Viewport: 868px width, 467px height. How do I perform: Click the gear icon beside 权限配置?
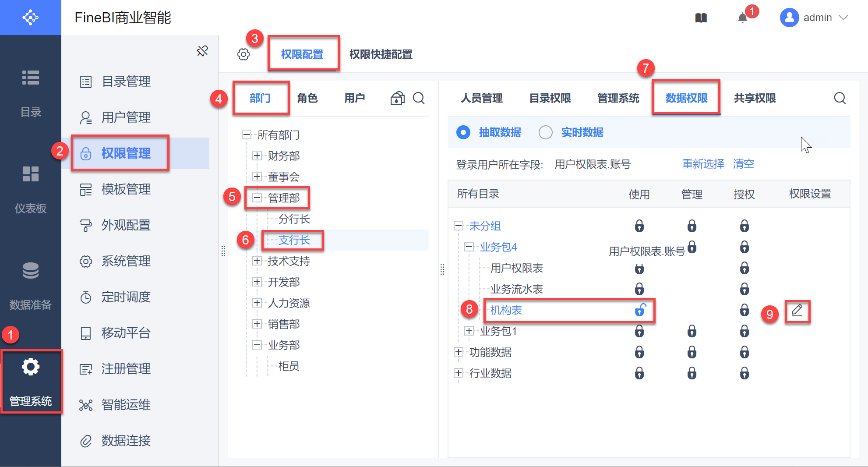[243, 54]
